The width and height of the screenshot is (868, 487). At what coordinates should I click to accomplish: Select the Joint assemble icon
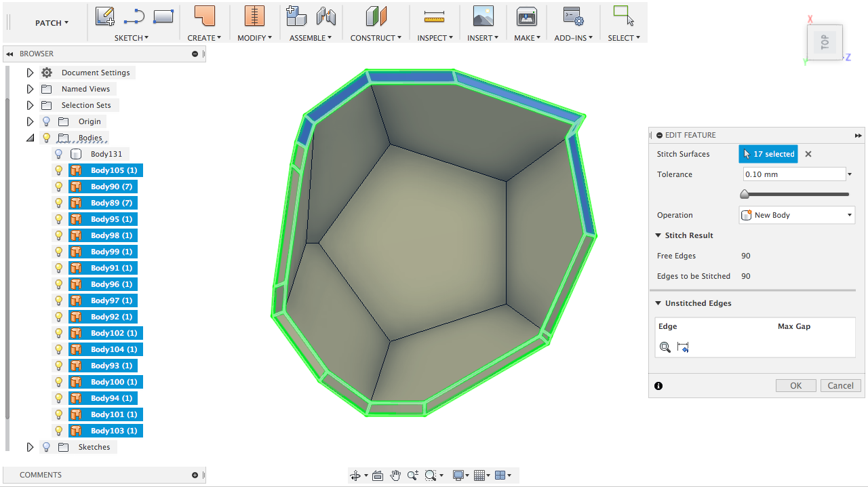tap(326, 16)
